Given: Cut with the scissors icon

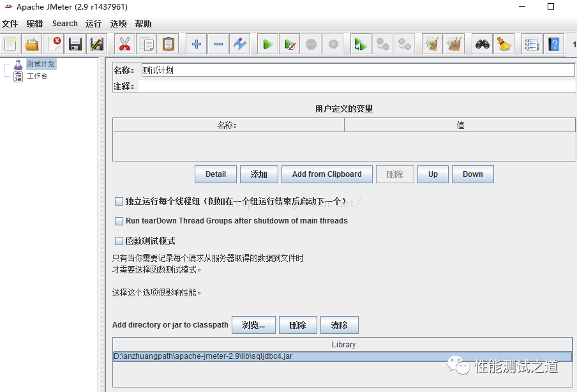Looking at the screenshot, I should click(x=124, y=44).
